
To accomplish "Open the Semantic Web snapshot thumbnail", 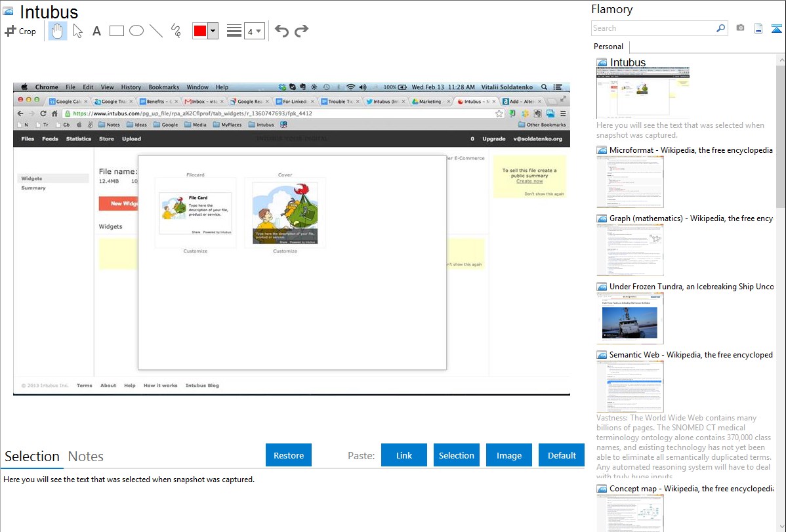I will [x=630, y=386].
